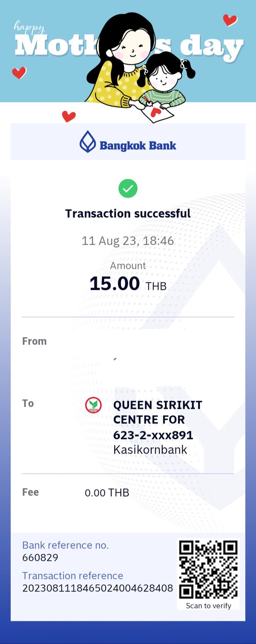Image resolution: width=256 pixels, height=644 pixels.
Task: Click the Kasikornbank bank name text
Action: (x=150, y=450)
